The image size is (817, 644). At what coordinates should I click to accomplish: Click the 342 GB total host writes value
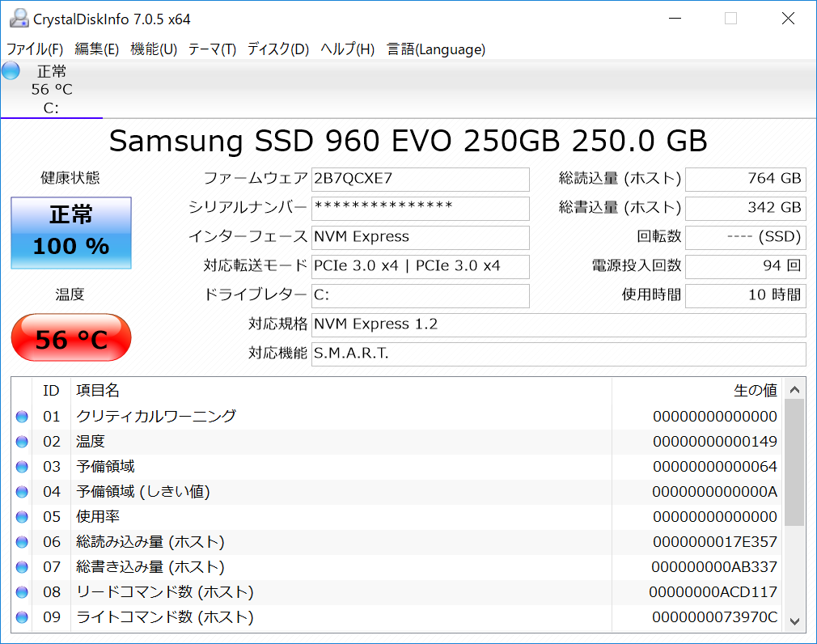point(746,209)
